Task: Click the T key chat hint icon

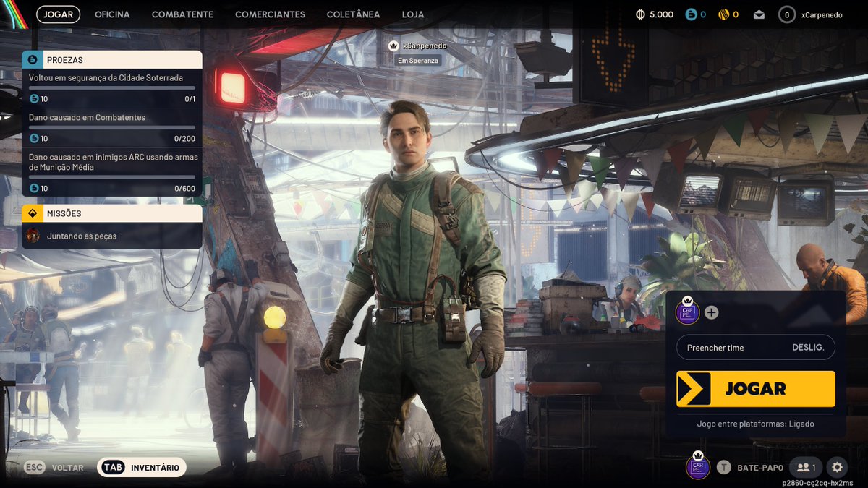Action: pyautogui.click(x=723, y=468)
